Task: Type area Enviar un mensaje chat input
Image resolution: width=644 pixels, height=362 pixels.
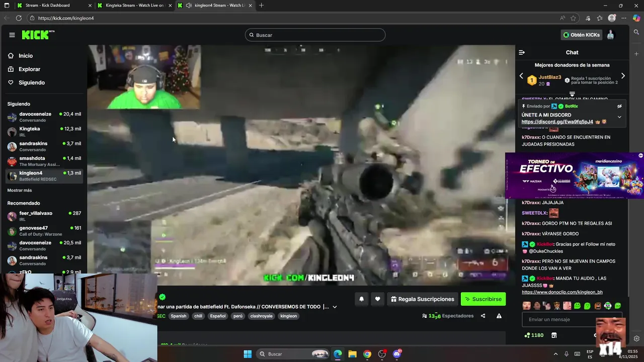Action: coord(572,319)
